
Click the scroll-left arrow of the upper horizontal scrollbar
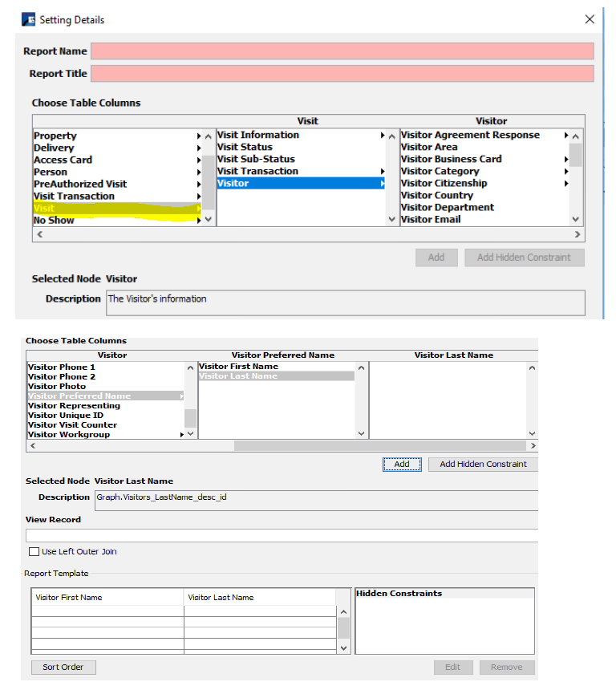[40, 234]
